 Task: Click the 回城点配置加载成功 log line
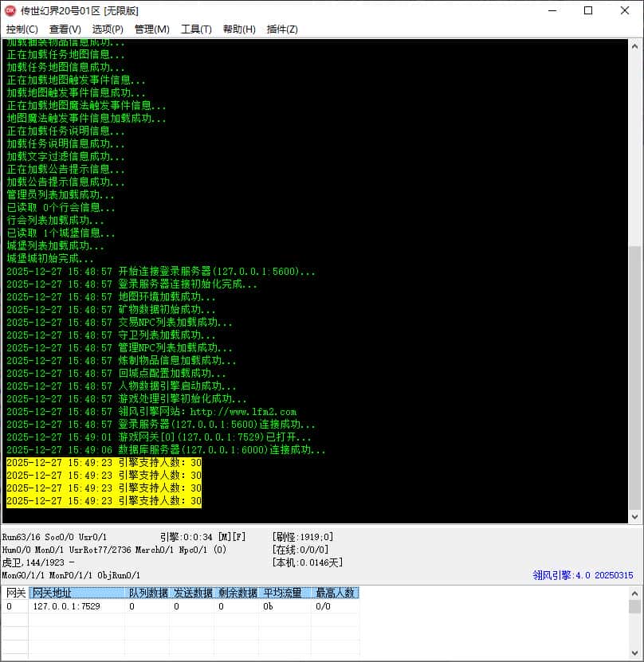(x=116, y=373)
